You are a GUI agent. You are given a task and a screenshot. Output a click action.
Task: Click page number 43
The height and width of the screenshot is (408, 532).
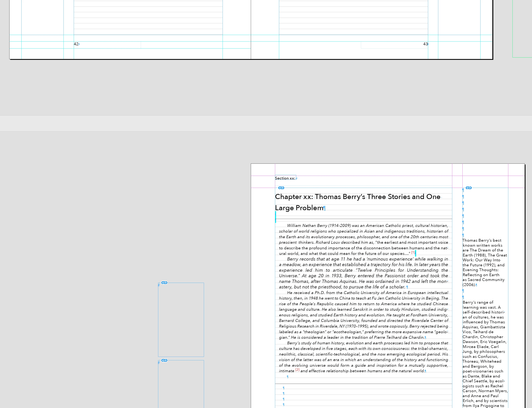[x=425, y=44]
